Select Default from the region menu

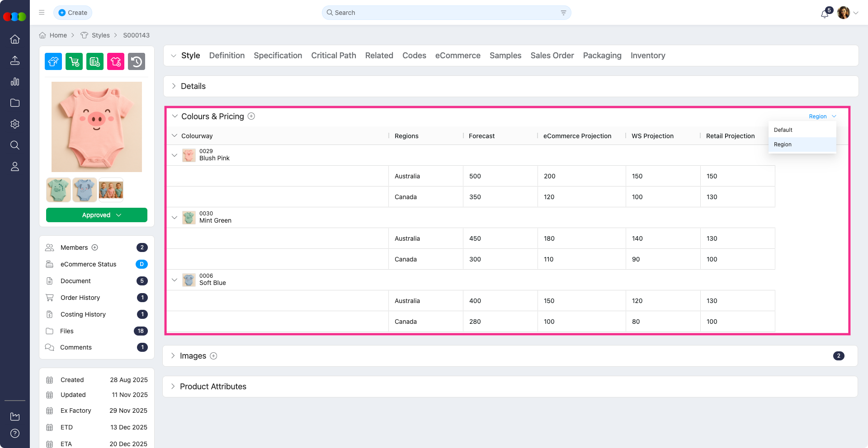783,130
